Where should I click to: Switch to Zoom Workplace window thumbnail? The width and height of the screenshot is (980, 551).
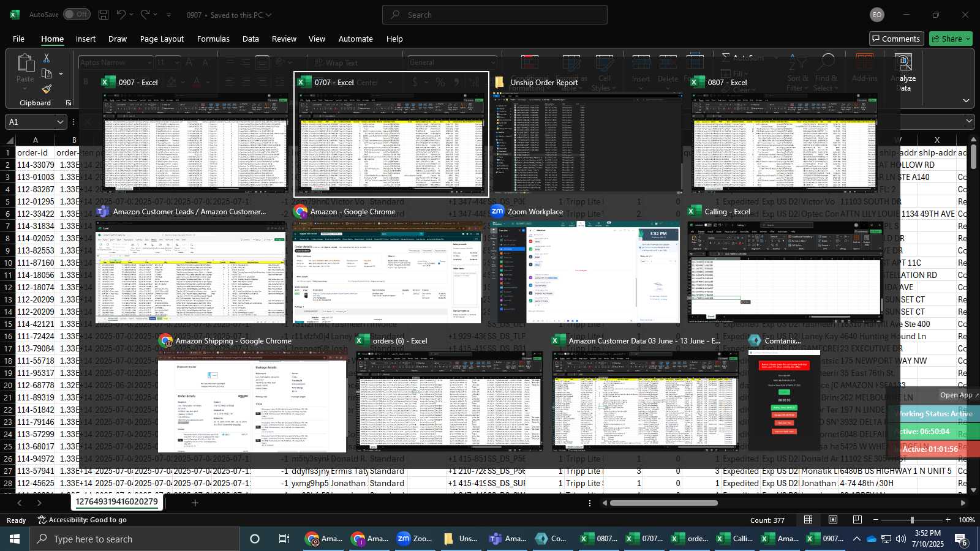(584, 264)
